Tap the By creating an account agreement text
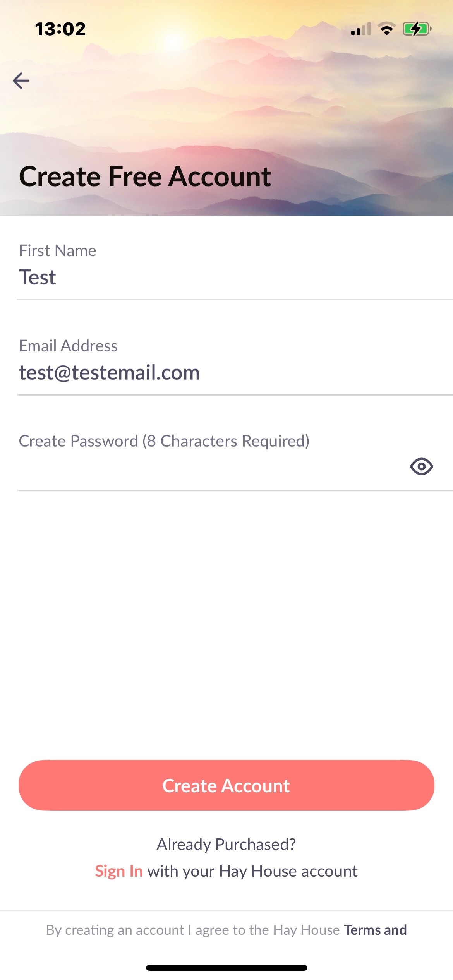Image resolution: width=453 pixels, height=980 pixels. point(192,930)
